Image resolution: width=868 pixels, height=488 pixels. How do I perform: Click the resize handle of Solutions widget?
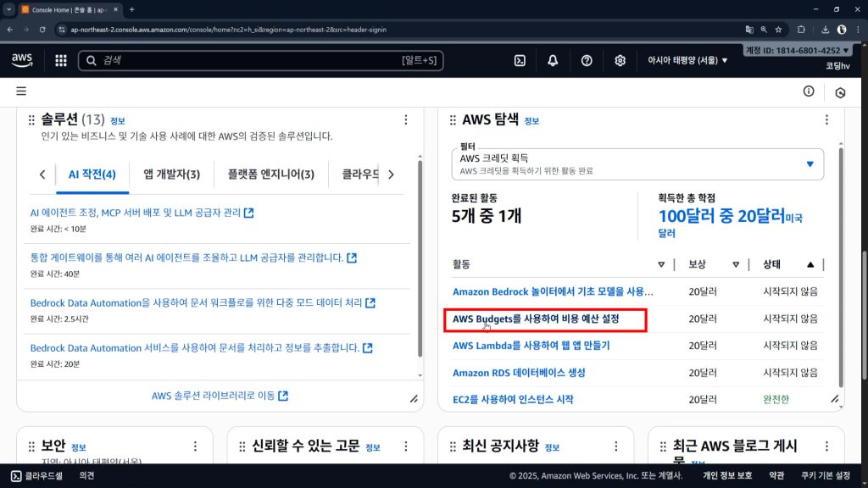pyautogui.click(x=414, y=399)
